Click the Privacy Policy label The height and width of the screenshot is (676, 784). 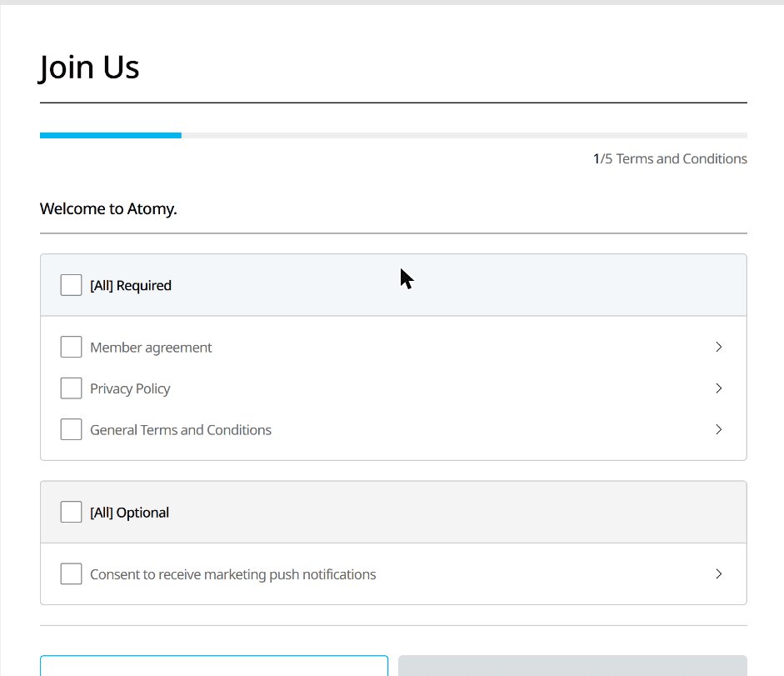pyautogui.click(x=130, y=388)
